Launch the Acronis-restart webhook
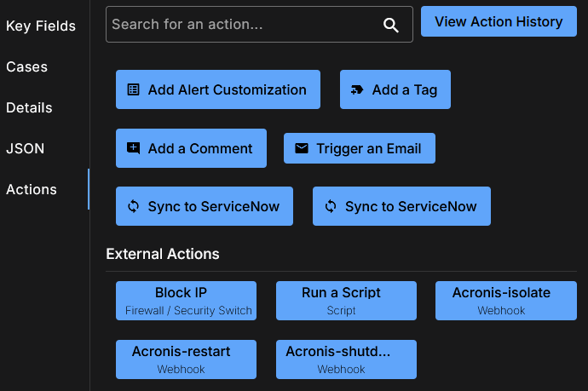 (186, 359)
